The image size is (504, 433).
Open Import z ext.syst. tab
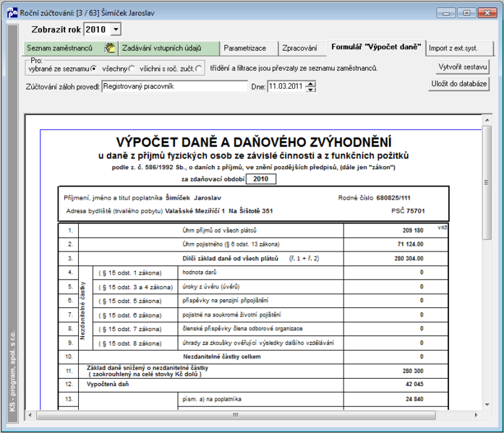[x=460, y=48]
